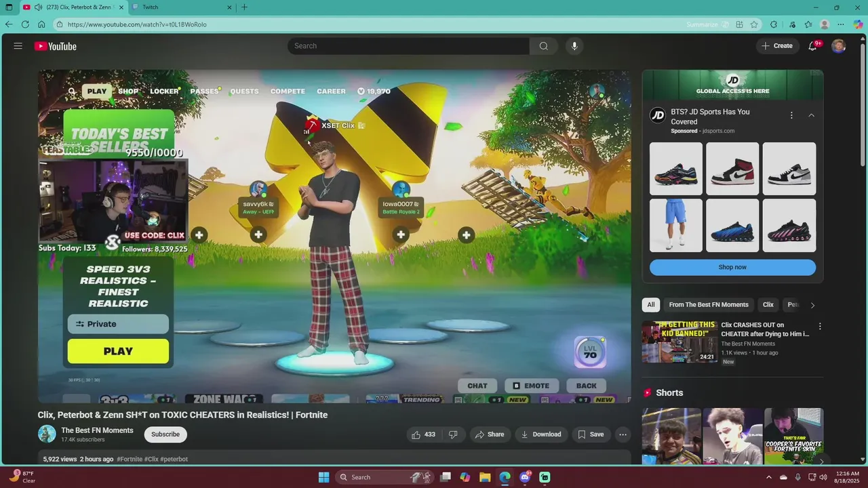The height and width of the screenshot is (488, 868).
Task: Open JD Sports ad options three dots
Action: click(791, 115)
